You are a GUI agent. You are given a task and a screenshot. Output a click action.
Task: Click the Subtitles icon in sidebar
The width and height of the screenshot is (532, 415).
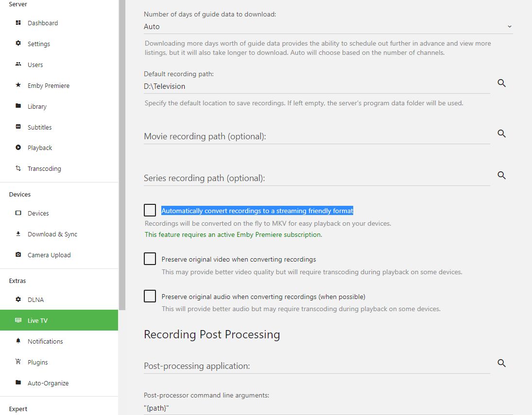tap(18, 127)
